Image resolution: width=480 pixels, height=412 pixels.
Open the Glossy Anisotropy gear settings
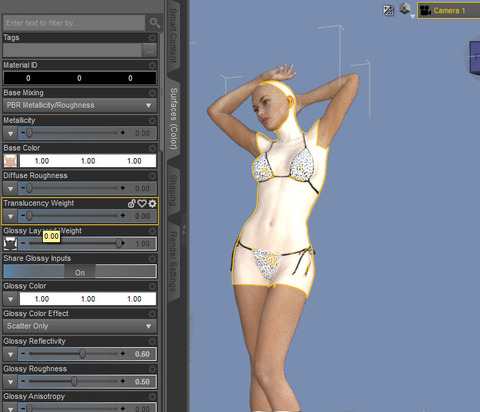[152, 397]
